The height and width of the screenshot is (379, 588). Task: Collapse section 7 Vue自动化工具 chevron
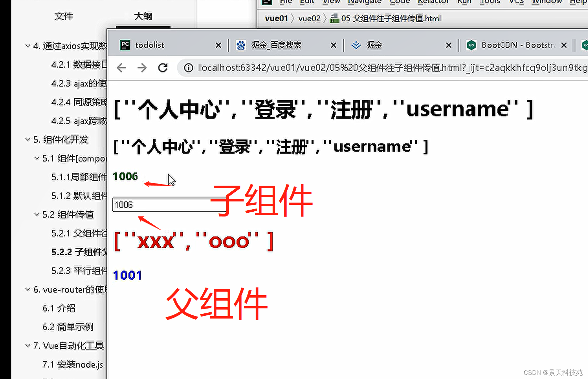click(x=28, y=346)
